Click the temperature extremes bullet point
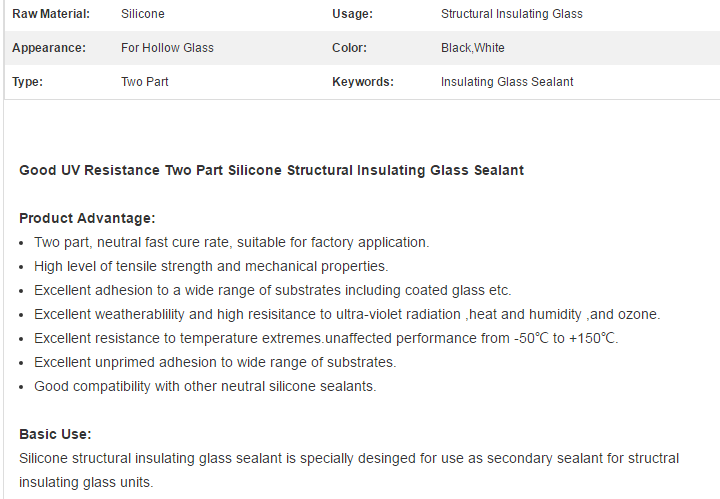Screen dimensions: 720x499 click(326, 338)
